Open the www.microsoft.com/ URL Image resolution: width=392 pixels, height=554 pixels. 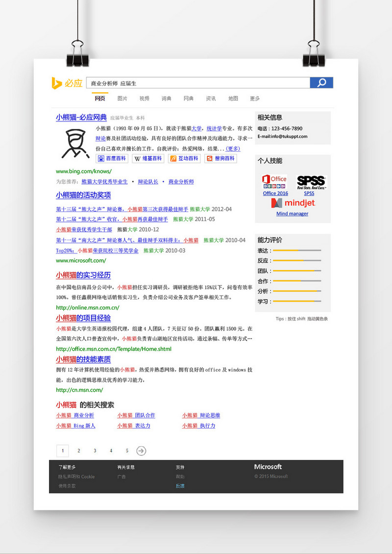tap(81, 260)
